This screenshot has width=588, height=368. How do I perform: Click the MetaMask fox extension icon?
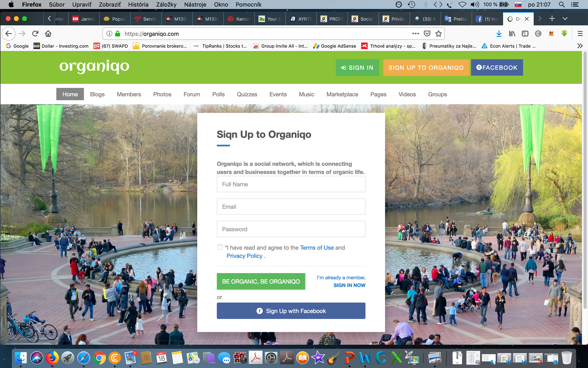[551, 34]
